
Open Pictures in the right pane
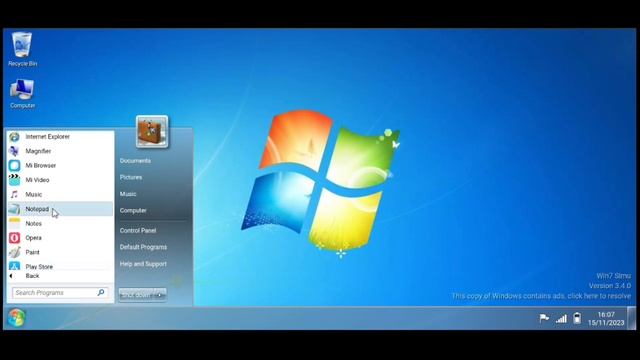pos(131,178)
